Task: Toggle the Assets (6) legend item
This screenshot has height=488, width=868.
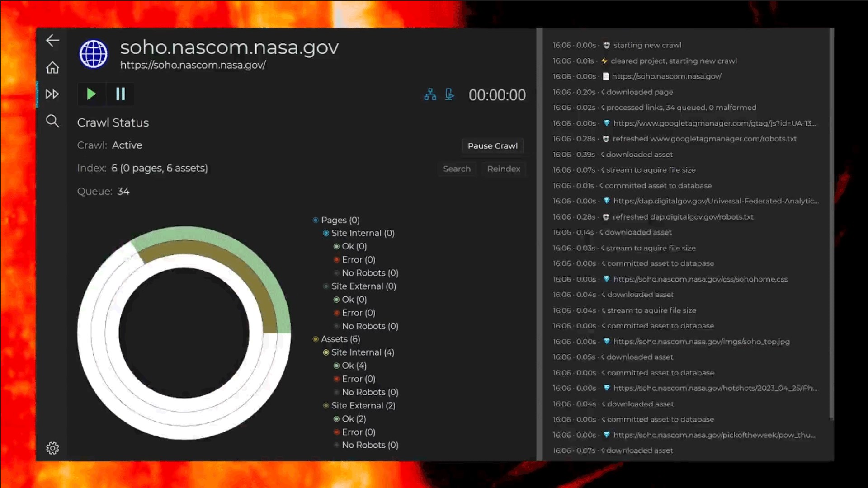Action: tap(340, 339)
